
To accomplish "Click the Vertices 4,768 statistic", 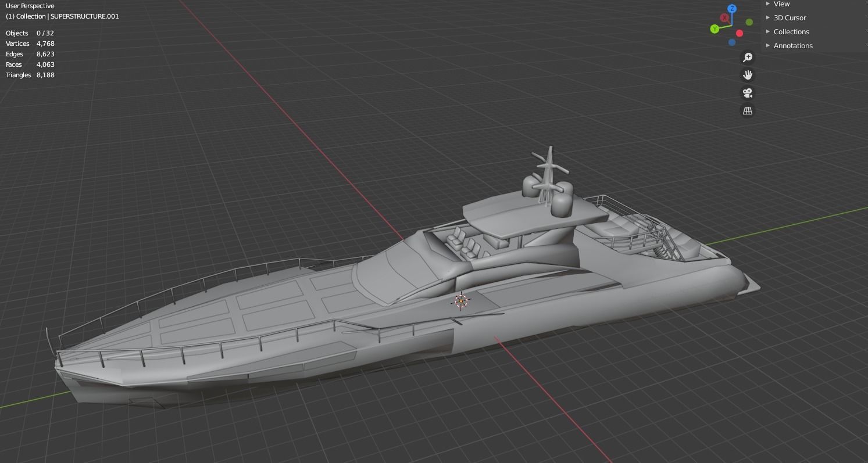I will [x=30, y=44].
